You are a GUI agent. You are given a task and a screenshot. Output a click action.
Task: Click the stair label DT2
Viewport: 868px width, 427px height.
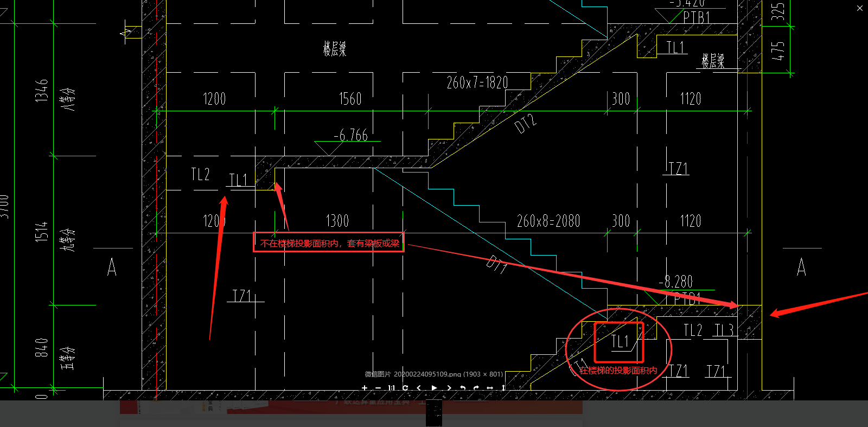526,124
